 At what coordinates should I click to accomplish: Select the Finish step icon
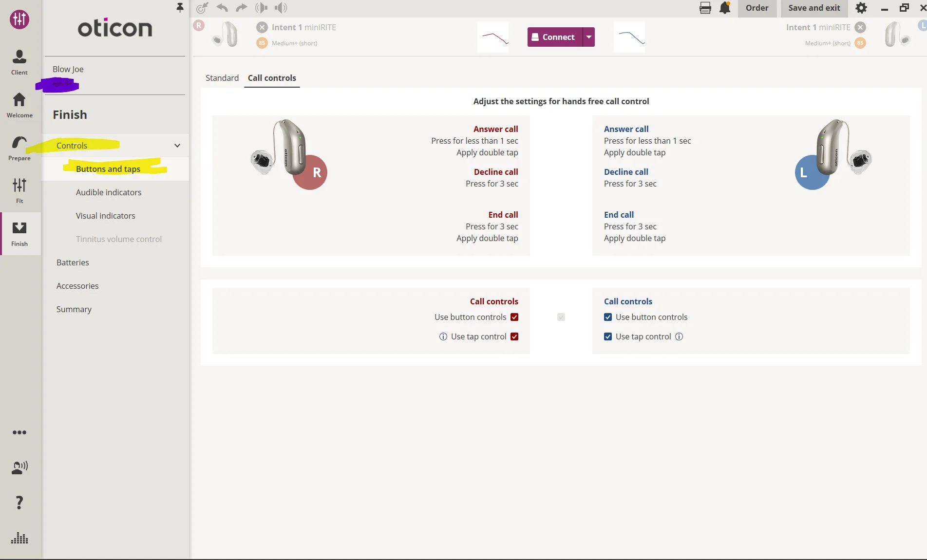(x=19, y=233)
